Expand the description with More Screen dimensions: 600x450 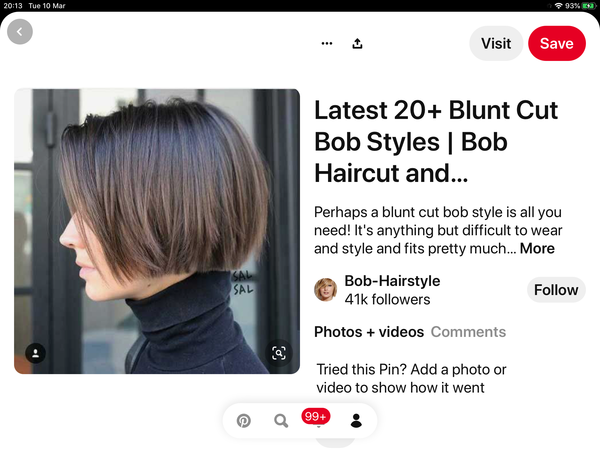[x=537, y=249]
